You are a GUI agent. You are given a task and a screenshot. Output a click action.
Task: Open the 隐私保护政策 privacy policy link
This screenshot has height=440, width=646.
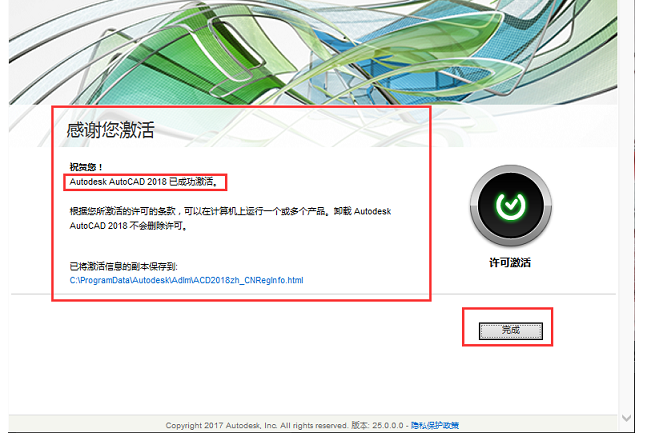[435, 425]
